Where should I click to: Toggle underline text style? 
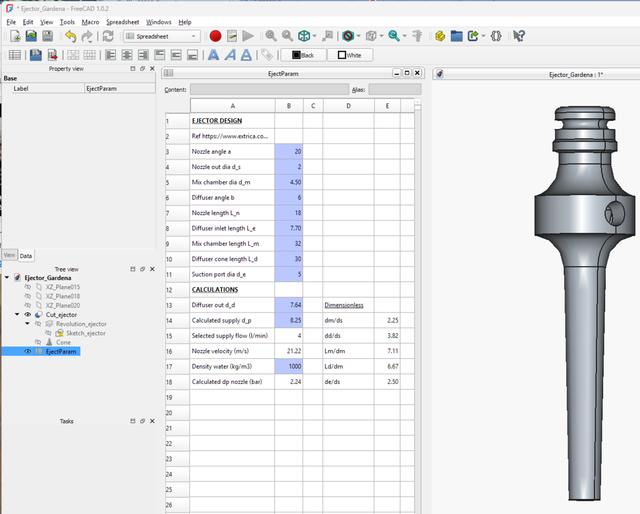(x=246, y=55)
